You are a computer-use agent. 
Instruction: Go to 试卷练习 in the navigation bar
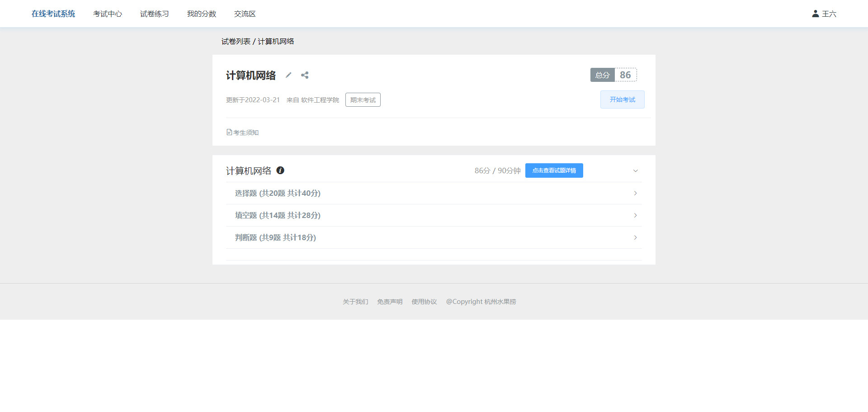tap(155, 14)
